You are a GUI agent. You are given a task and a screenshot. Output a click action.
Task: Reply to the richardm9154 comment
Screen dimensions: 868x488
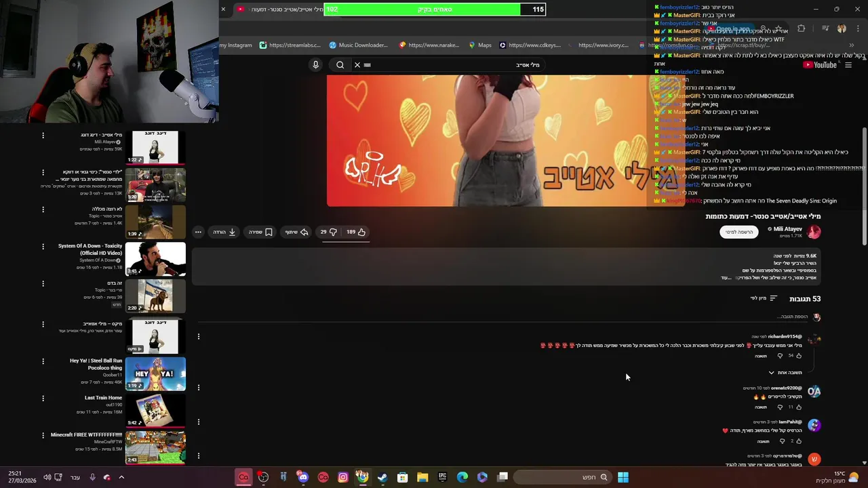(762, 356)
